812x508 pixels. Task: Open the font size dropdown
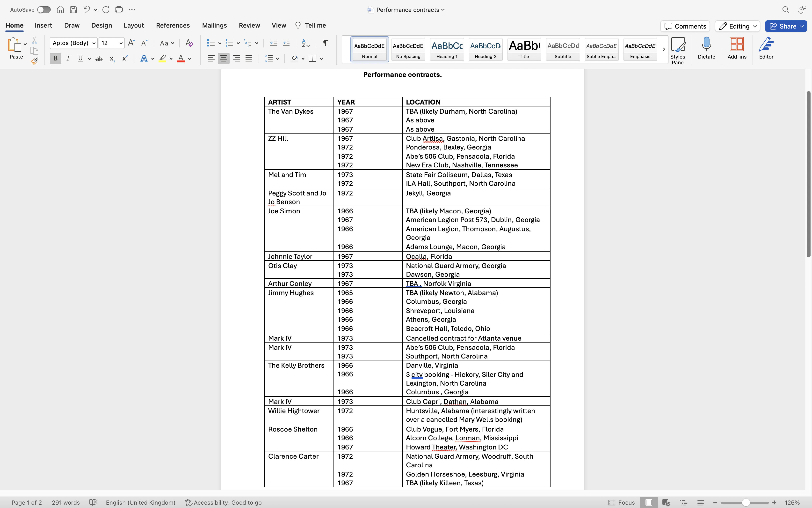click(121, 43)
